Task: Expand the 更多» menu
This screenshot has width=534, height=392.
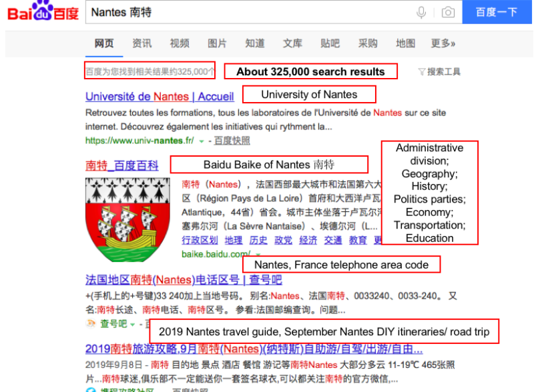Action: 443,43
